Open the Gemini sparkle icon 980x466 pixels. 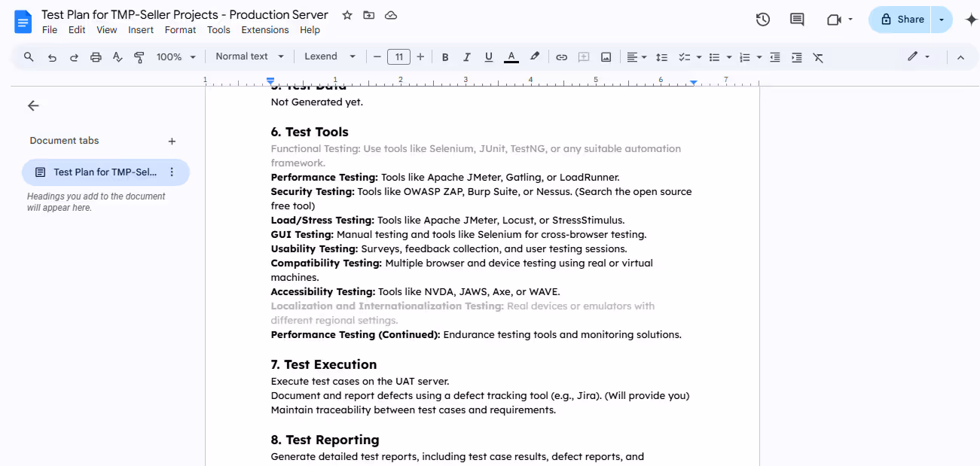click(x=971, y=20)
